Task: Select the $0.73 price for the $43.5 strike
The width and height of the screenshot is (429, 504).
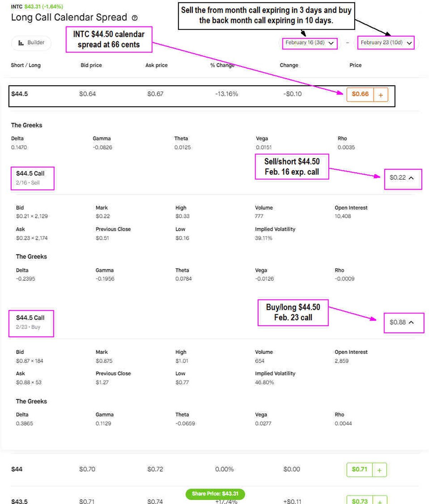Action: coord(359,501)
